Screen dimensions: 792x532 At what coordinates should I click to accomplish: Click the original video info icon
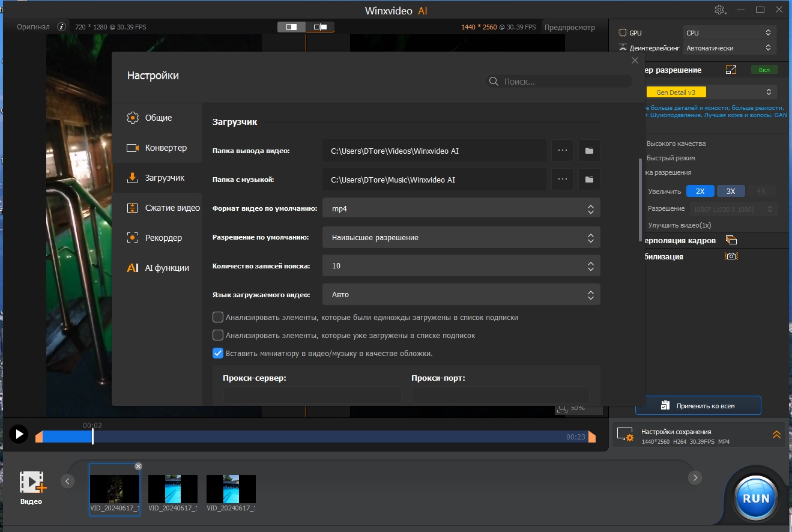[x=61, y=27]
